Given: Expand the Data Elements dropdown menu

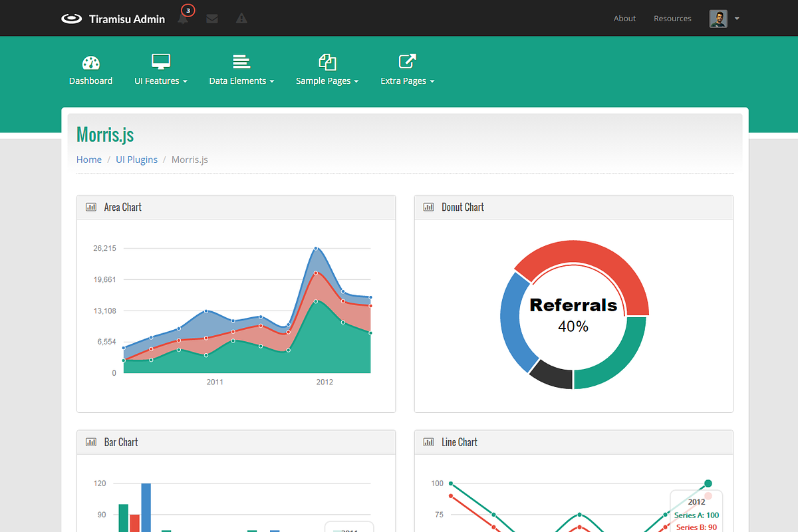Looking at the screenshot, I should (x=241, y=81).
